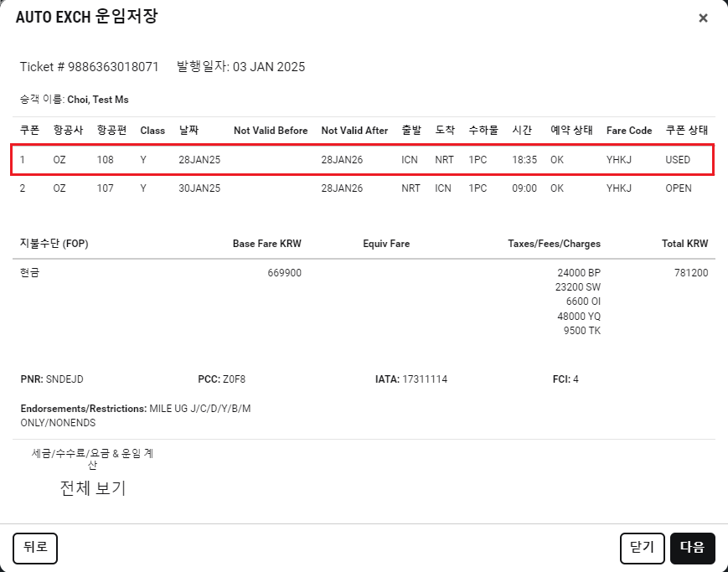Click the OPEN status in coupon 2
Image resolution: width=728 pixels, height=572 pixels.
678,188
